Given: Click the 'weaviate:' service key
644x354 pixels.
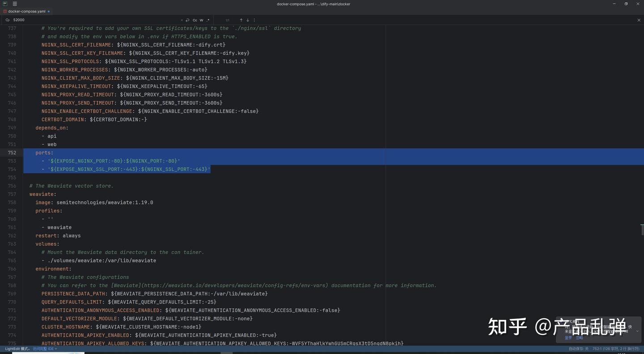Looking at the screenshot, I should point(43,194).
